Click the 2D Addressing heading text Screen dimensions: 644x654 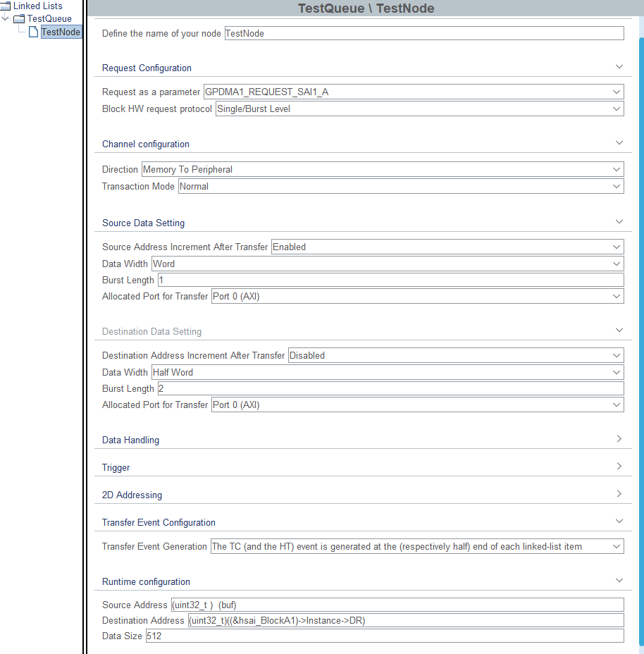(x=132, y=495)
